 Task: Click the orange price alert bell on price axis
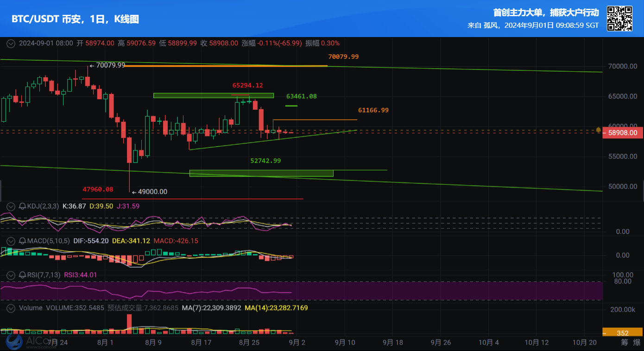pos(599,130)
